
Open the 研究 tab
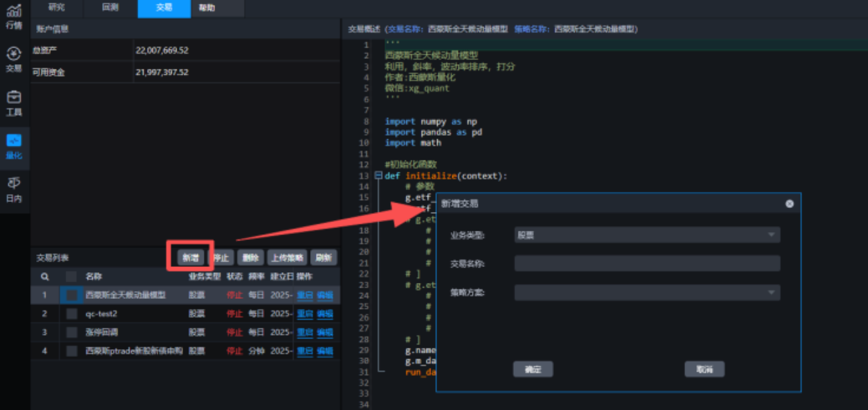click(x=57, y=7)
